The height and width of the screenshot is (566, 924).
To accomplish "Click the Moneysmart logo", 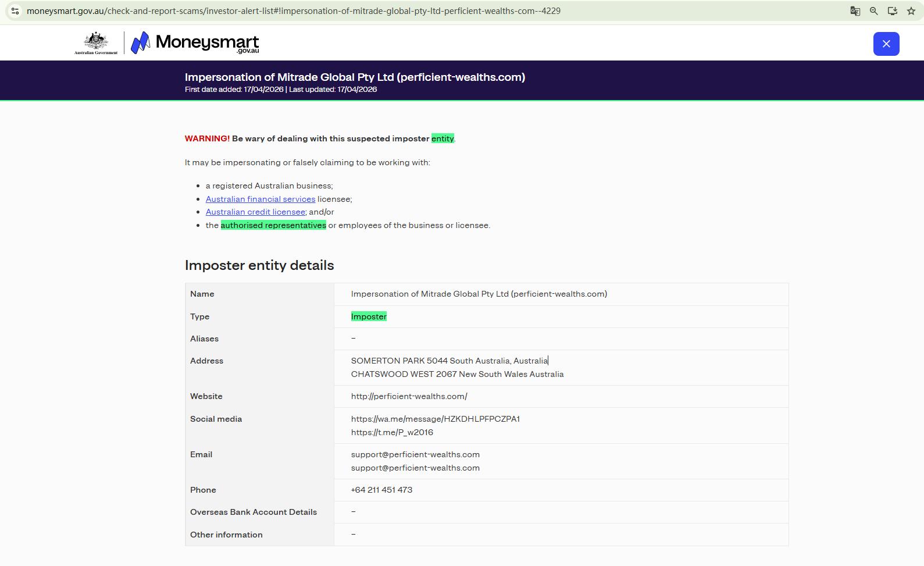I will [x=195, y=43].
